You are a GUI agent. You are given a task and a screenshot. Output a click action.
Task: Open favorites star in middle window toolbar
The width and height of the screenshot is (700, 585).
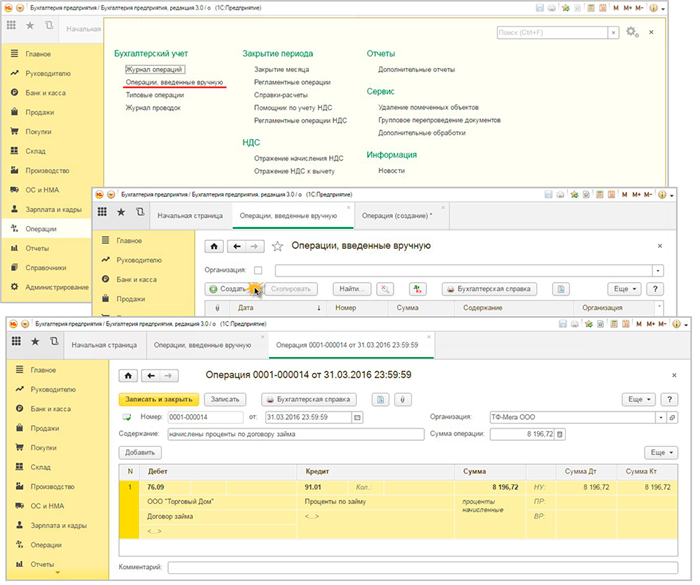click(x=121, y=212)
